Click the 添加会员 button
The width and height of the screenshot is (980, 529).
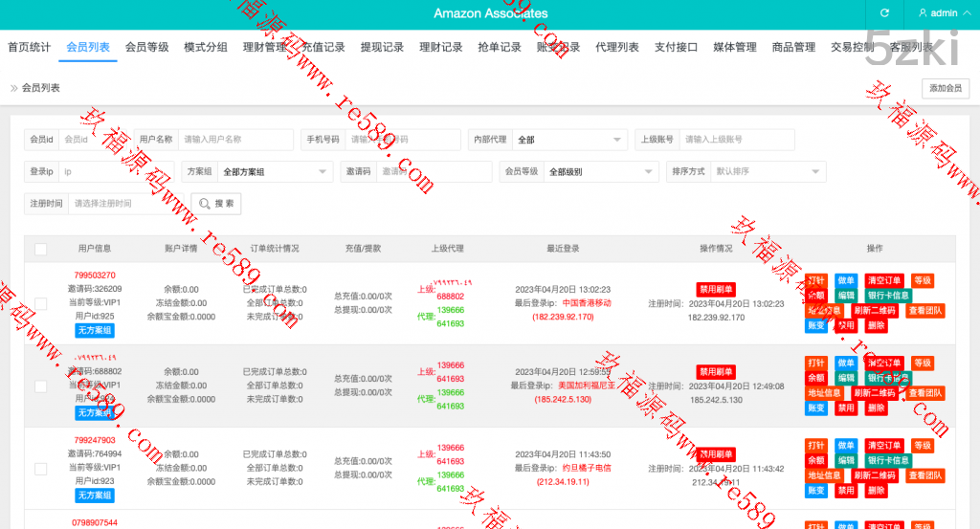point(946,88)
